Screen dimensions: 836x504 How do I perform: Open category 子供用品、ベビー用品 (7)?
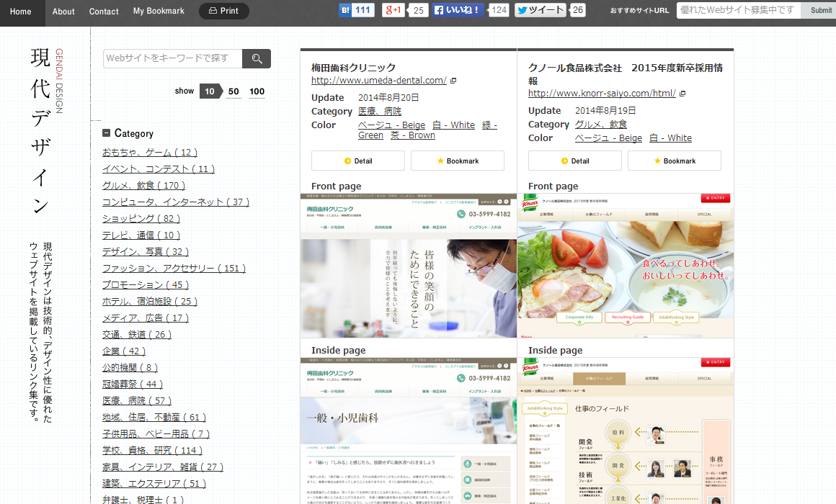[x=156, y=433]
